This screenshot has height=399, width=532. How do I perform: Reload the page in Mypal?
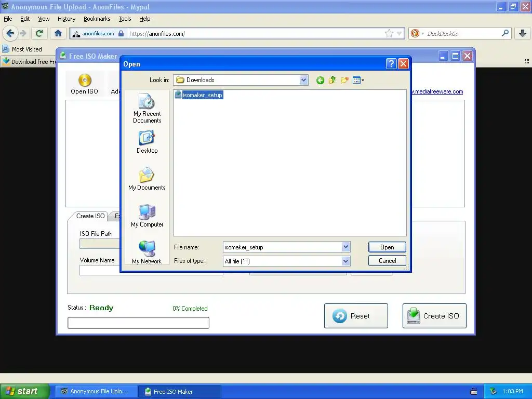(39, 33)
